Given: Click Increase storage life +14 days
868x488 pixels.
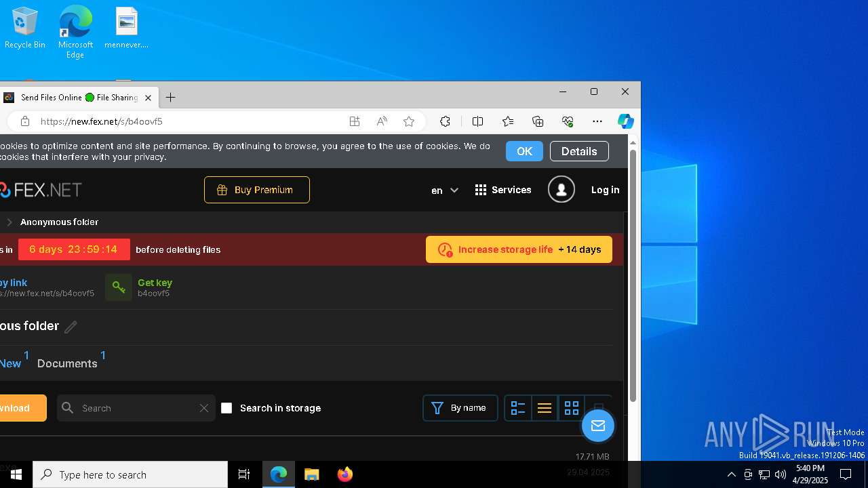Looking at the screenshot, I should pos(519,249).
